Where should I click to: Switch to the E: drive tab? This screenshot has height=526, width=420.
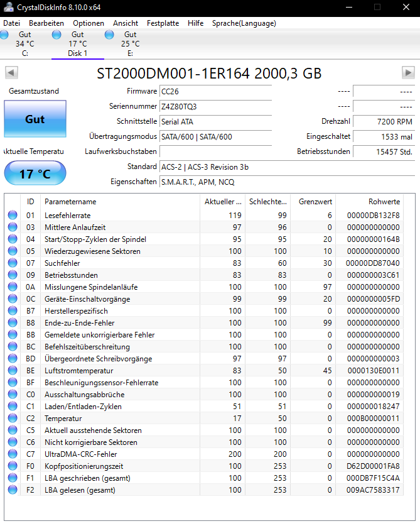(130, 44)
